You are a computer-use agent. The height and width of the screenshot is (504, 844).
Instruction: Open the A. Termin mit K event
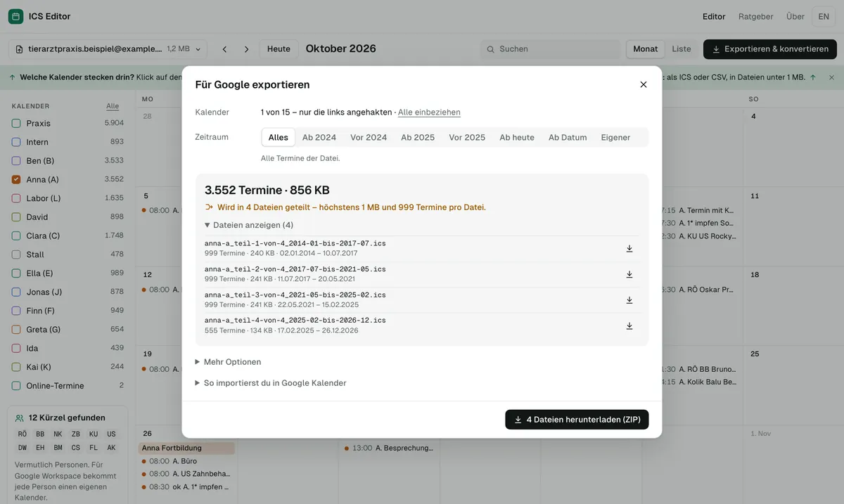[700, 210]
